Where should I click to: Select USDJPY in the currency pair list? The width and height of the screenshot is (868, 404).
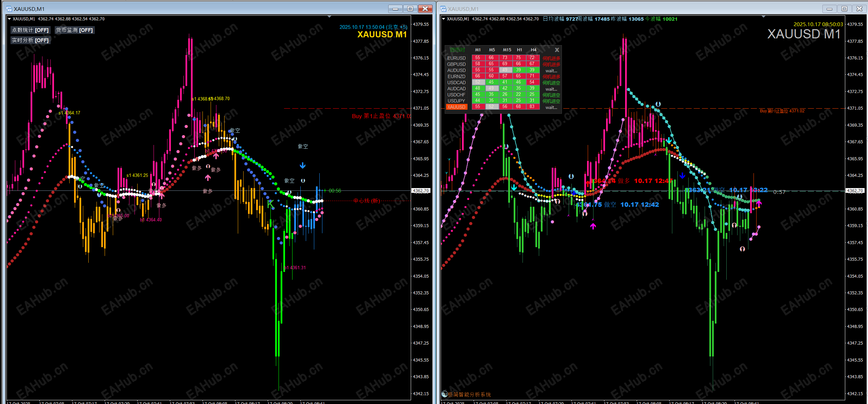click(x=456, y=101)
